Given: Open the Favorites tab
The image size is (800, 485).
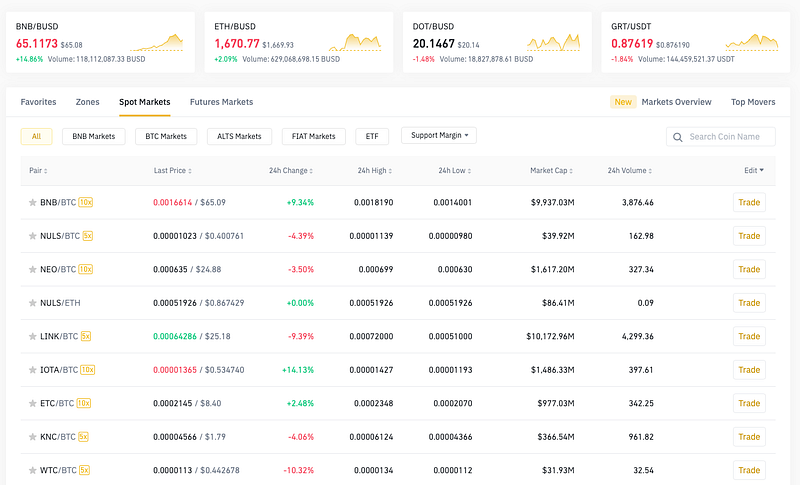Looking at the screenshot, I should (38, 102).
